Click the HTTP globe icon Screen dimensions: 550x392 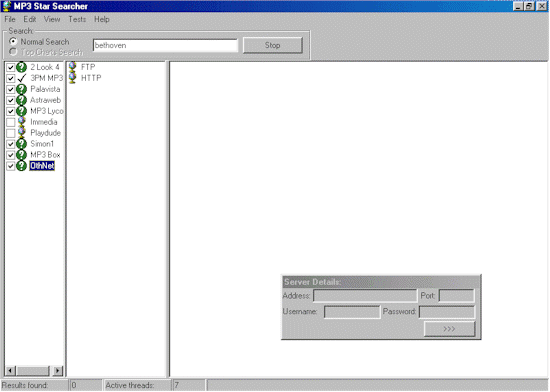tap(72, 78)
